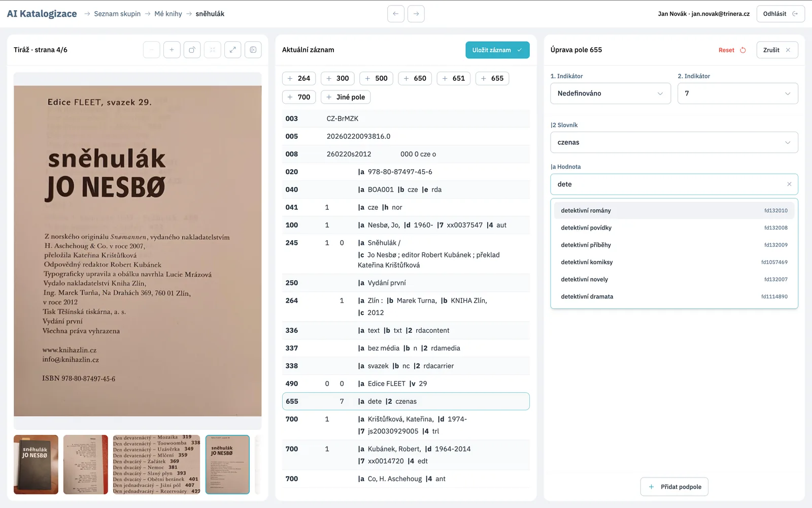
Task: Choose suggestion 'detektivní komiksy'
Action: (x=674, y=262)
